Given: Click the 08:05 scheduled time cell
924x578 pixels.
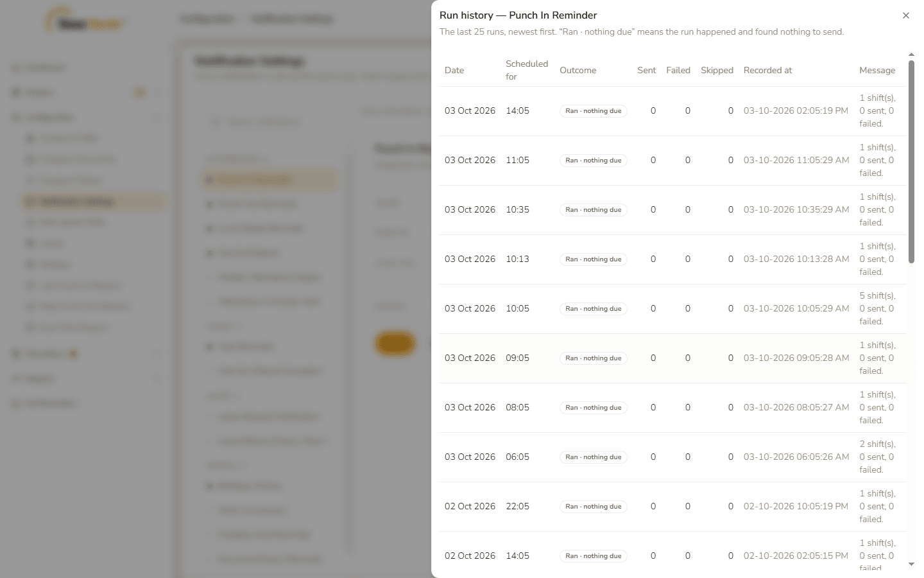Looking at the screenshot, I should [518, 407].
